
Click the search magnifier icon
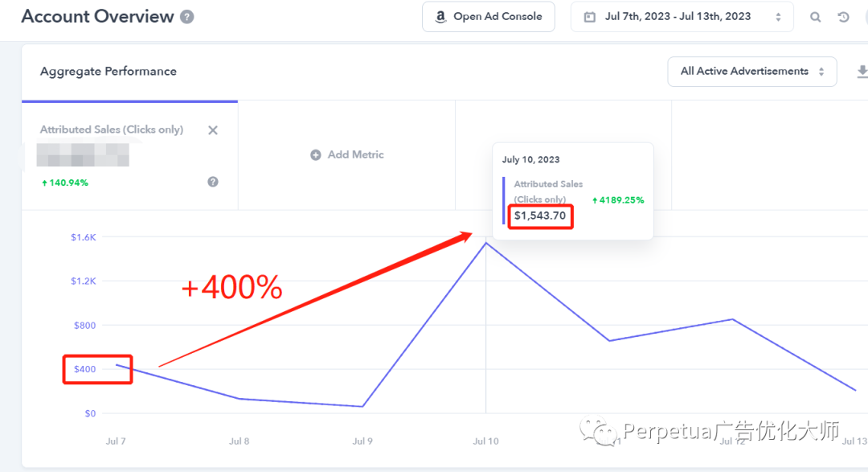point(815,17)
